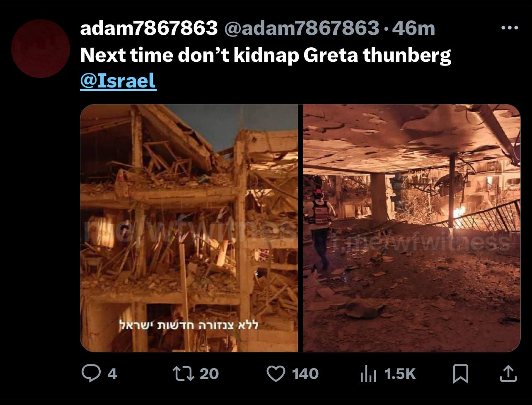Click the reply count 4

click(112, 374)
